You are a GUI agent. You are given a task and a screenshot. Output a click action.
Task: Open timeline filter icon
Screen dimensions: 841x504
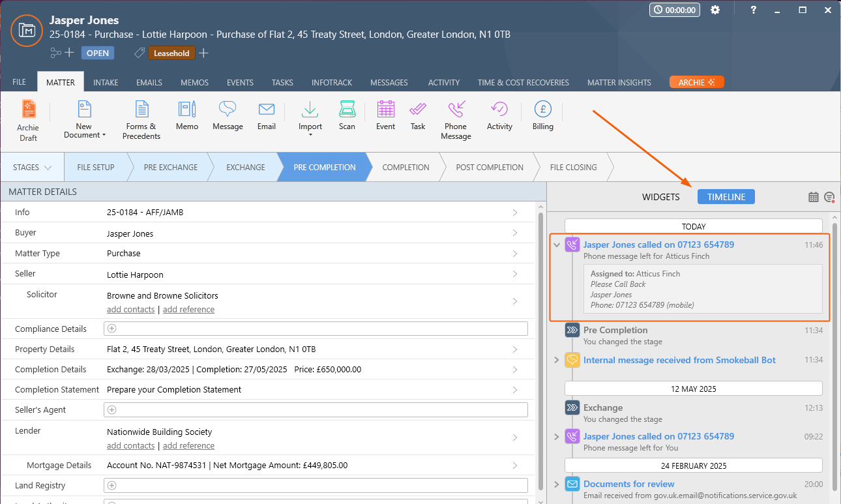[829, 197]
